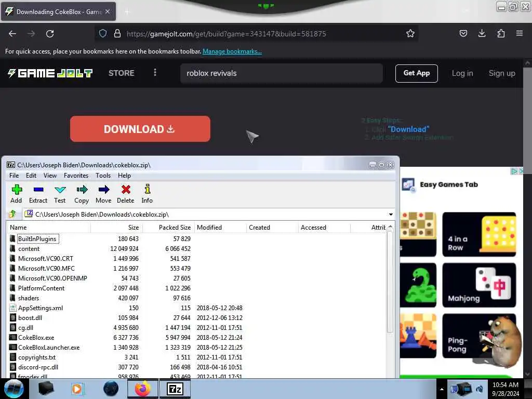Click the taskbar clock showing 10:54 AM
Image resolution: width=532 pixels, height=399 pixels.
pyautogui.click(x=506, y=389)
